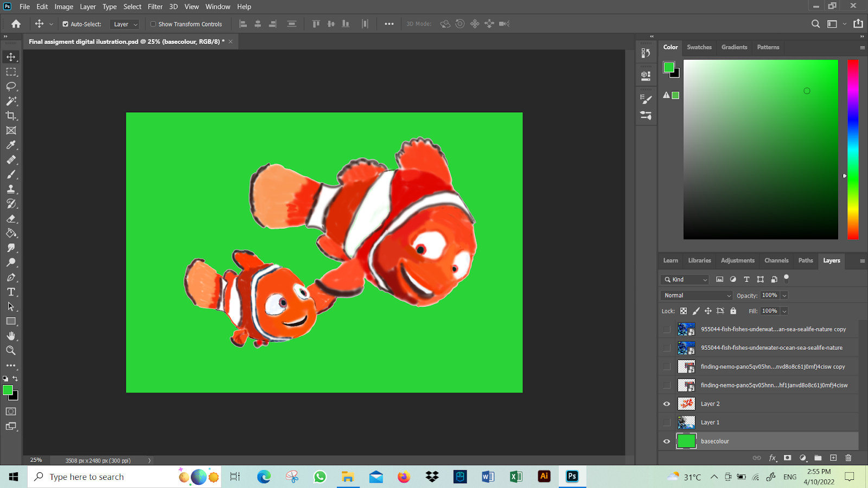Hide the basecolour layer
This screenshot has width=868, height=488.
[667, 441]
